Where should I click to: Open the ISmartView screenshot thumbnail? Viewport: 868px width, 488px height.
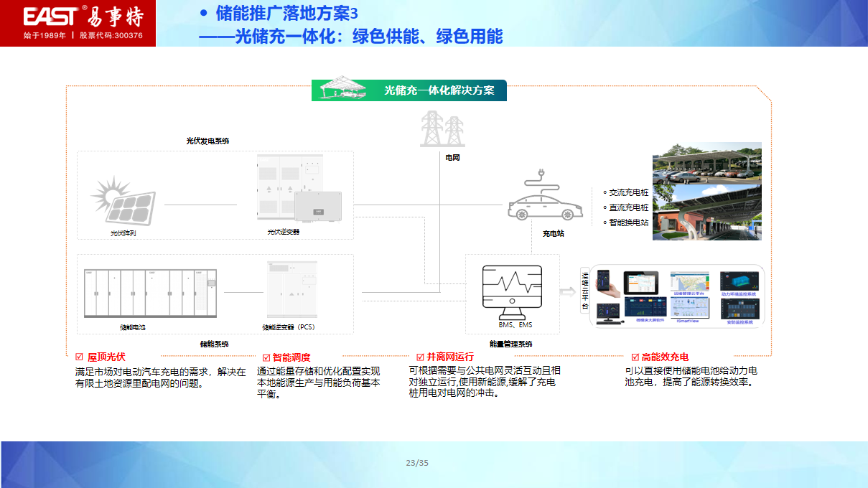[x=689, y=309]
